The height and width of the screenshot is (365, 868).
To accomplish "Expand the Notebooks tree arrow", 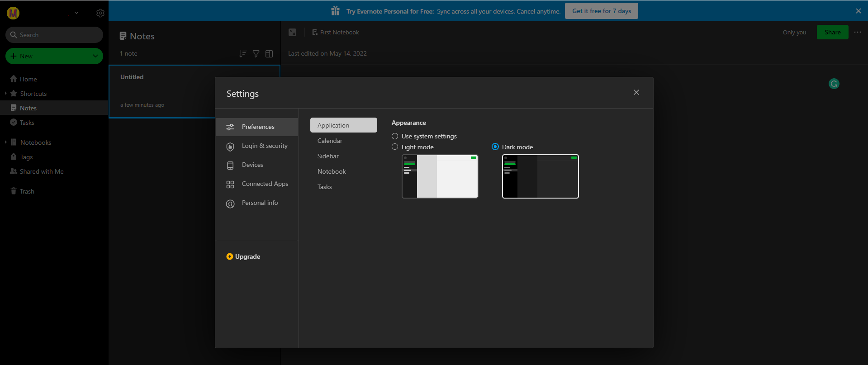I will tap(5, 142).
